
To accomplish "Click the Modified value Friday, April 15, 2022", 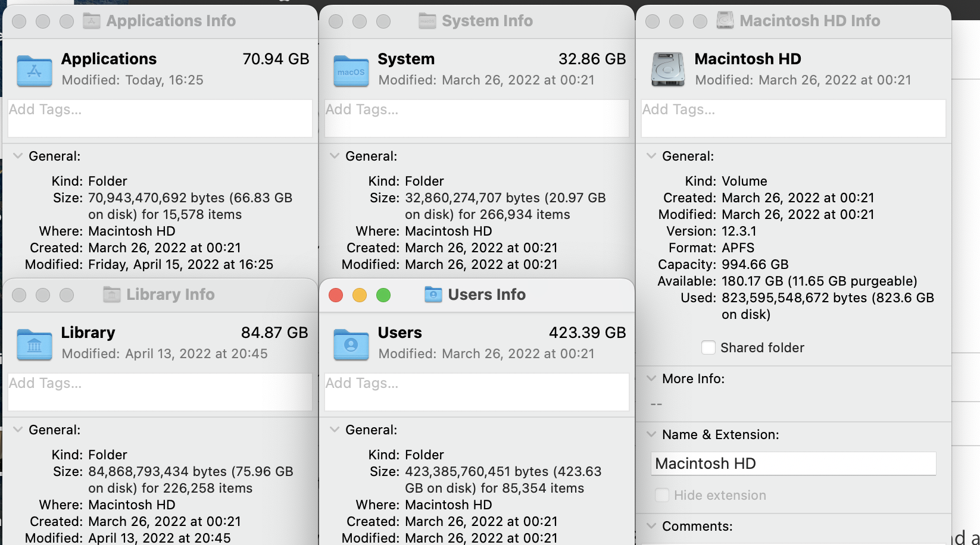I will [x=181, y=264].
